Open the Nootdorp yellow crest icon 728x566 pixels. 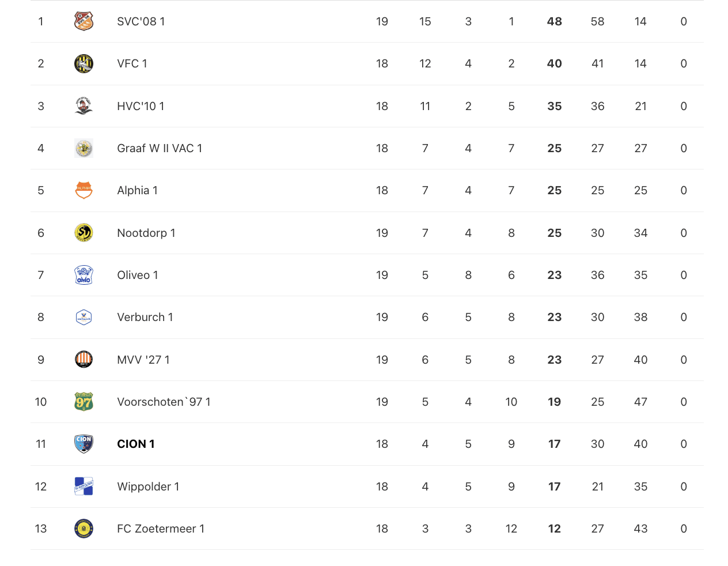pyautogui.click(x=84, y=233)
